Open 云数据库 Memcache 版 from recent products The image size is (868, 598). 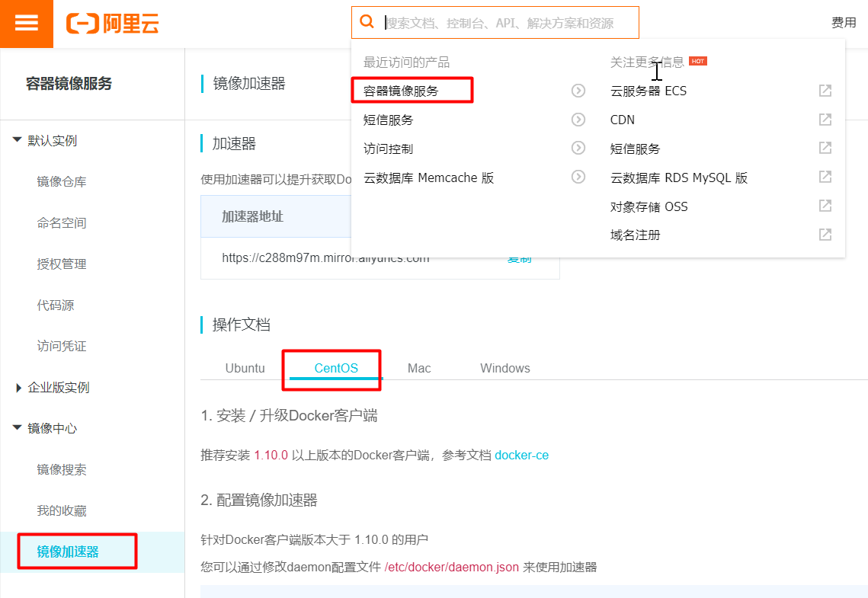[428, 177]
